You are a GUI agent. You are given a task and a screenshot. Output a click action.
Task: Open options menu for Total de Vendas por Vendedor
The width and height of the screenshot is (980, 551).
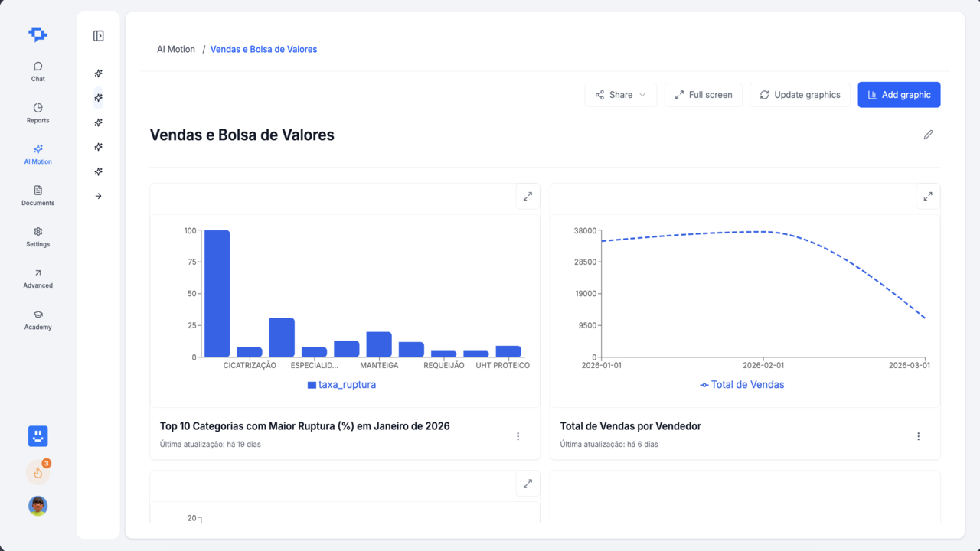[x=919, y=436]
